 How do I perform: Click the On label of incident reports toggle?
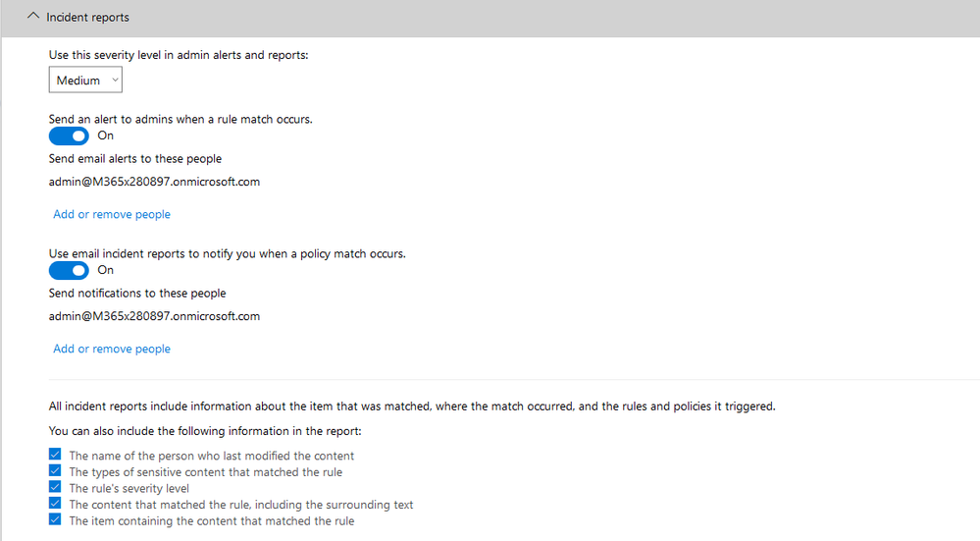[x=106, y=270]
